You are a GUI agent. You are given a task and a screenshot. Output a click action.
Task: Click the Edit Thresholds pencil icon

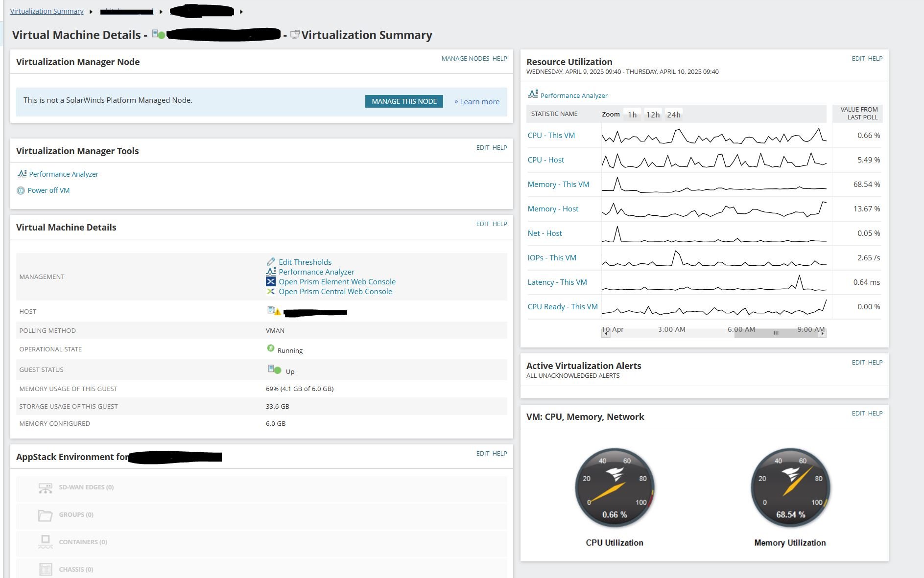click(271, 262)
